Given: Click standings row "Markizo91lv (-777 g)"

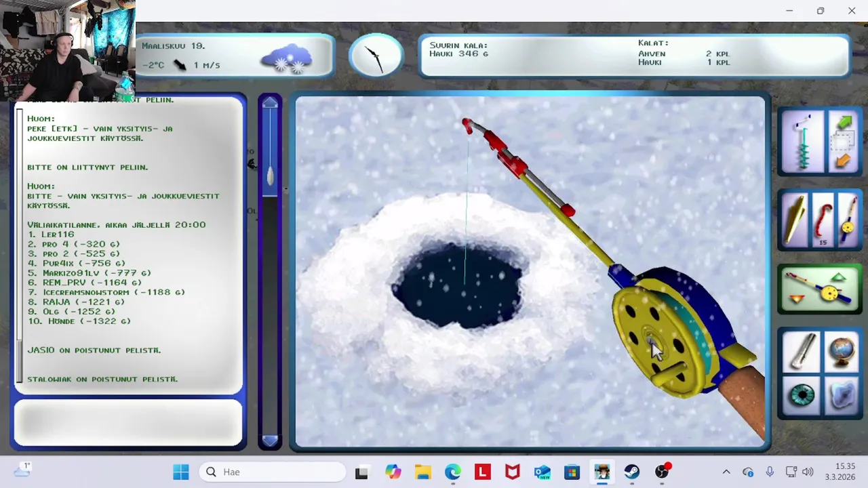Looking at the screenshot, I should point(90,272).
